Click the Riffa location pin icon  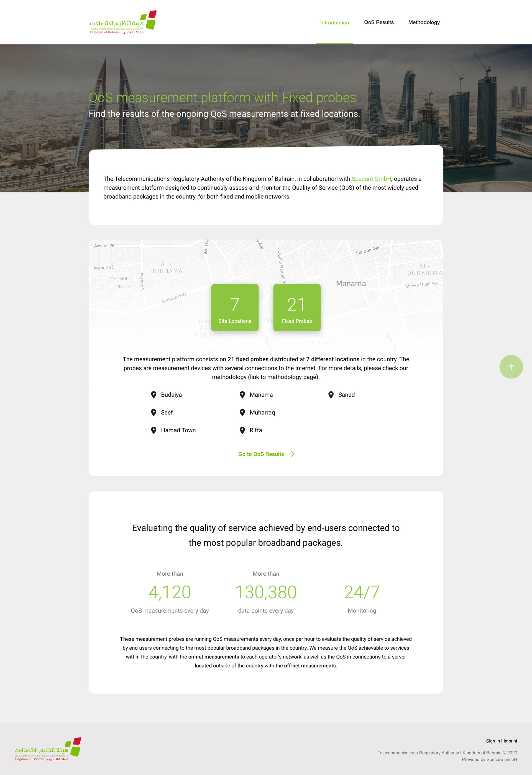tap(242, 430)
